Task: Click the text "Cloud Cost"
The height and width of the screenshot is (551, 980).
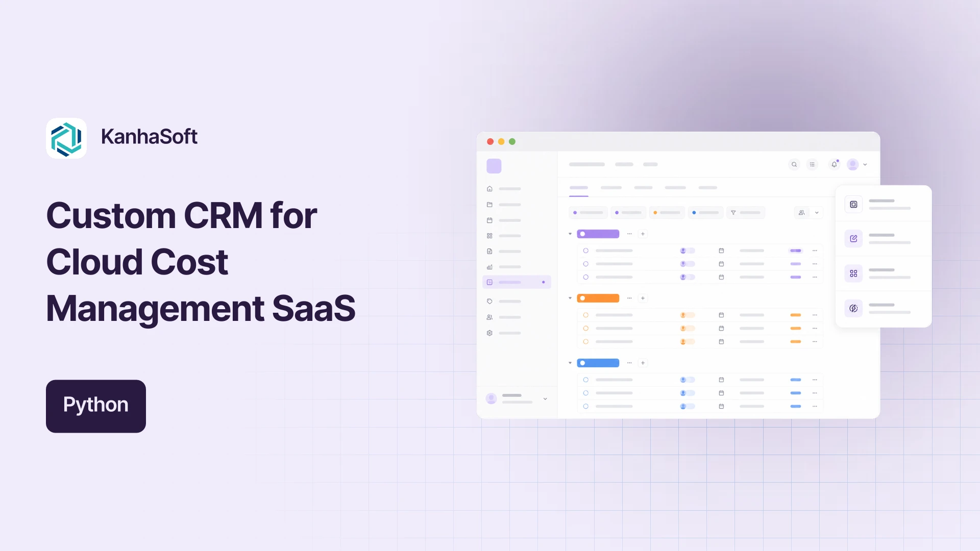Action: tap(137, 262)
